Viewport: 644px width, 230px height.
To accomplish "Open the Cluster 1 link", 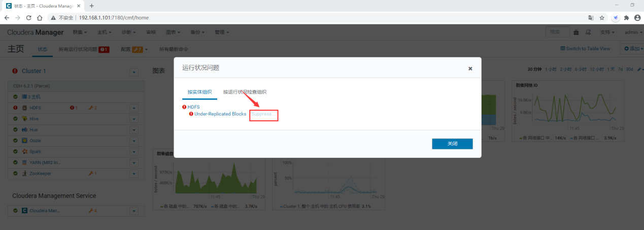I will pyautogui.click(x=34, y=71).
